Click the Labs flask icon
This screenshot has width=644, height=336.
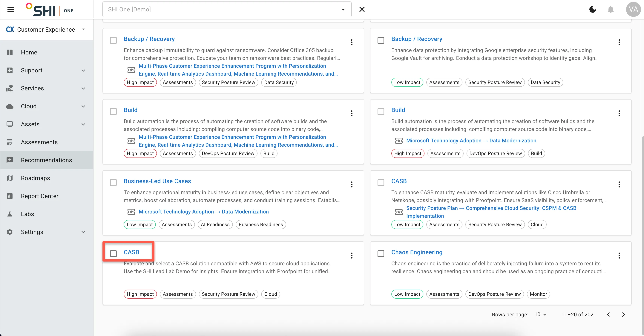point(10,214)
